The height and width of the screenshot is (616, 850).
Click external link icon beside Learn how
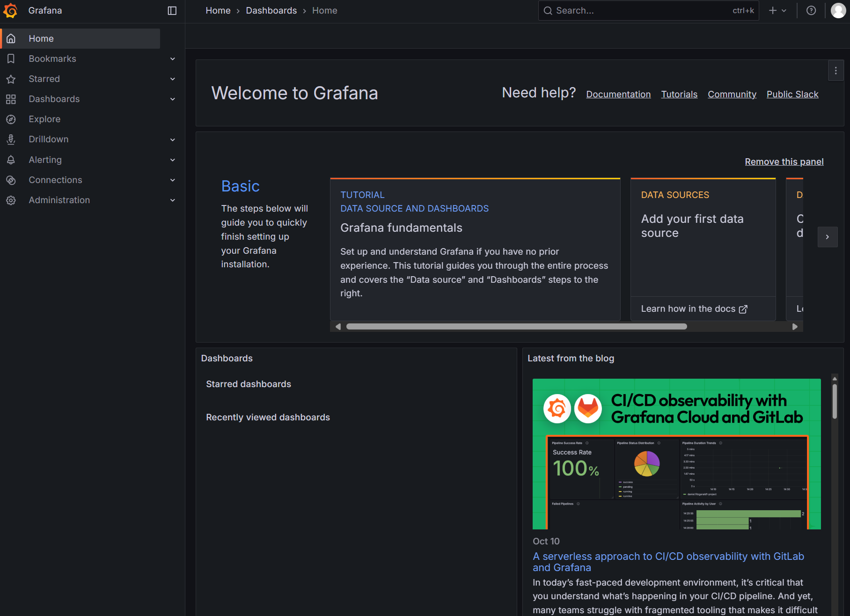click(x=743, y=309)
